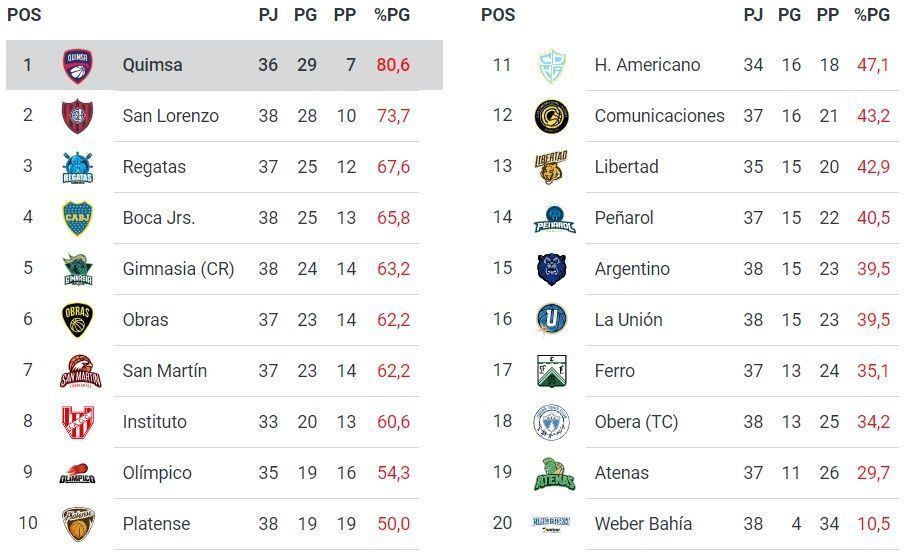Click the POS header of left table

[x=24, y=15]
